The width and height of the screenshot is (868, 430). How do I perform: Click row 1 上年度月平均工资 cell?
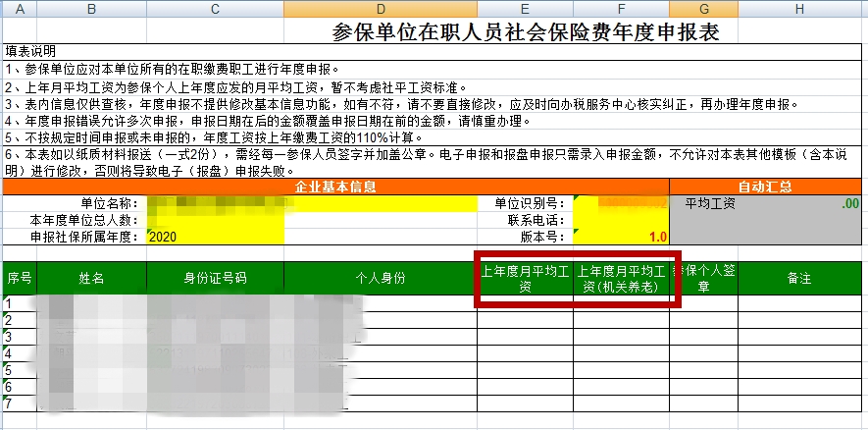tap(525, 303)
